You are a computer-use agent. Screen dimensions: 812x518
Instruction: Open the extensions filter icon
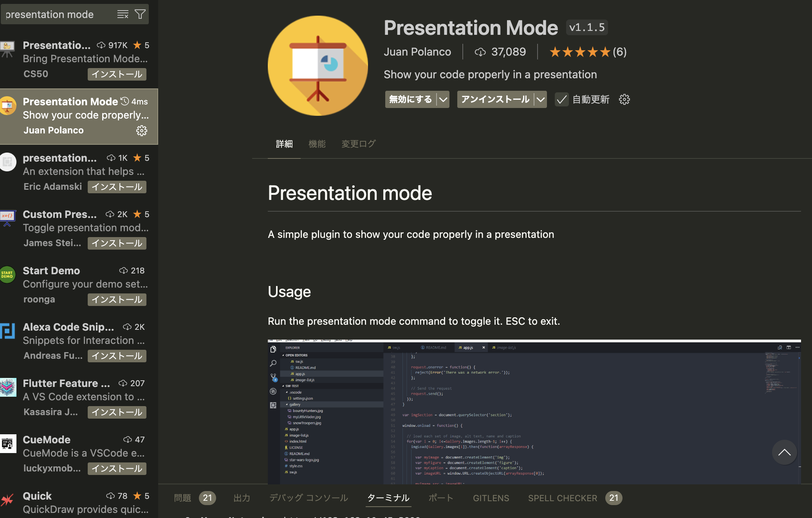(x=140, y=14)
